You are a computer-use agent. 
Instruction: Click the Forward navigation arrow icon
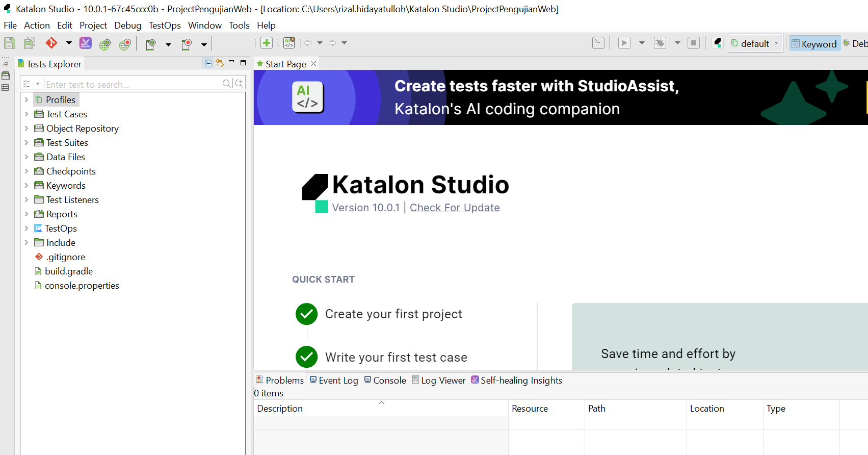tap(332, 43)
